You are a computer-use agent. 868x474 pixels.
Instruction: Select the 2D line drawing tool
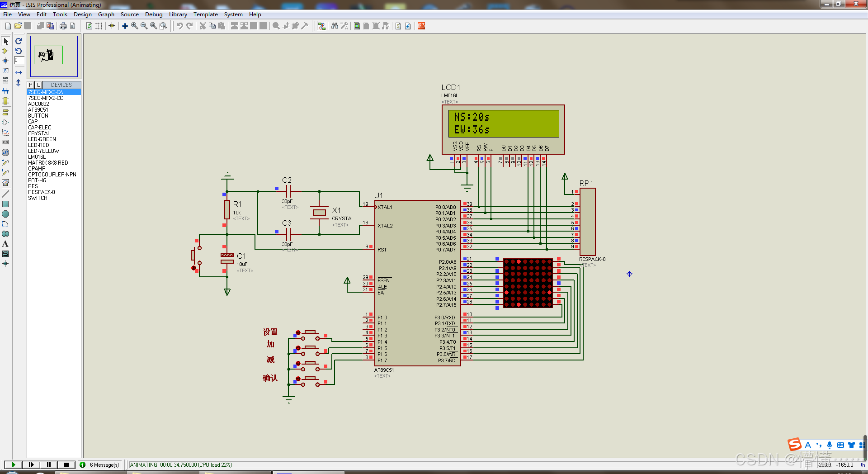(x=5, y=194)
